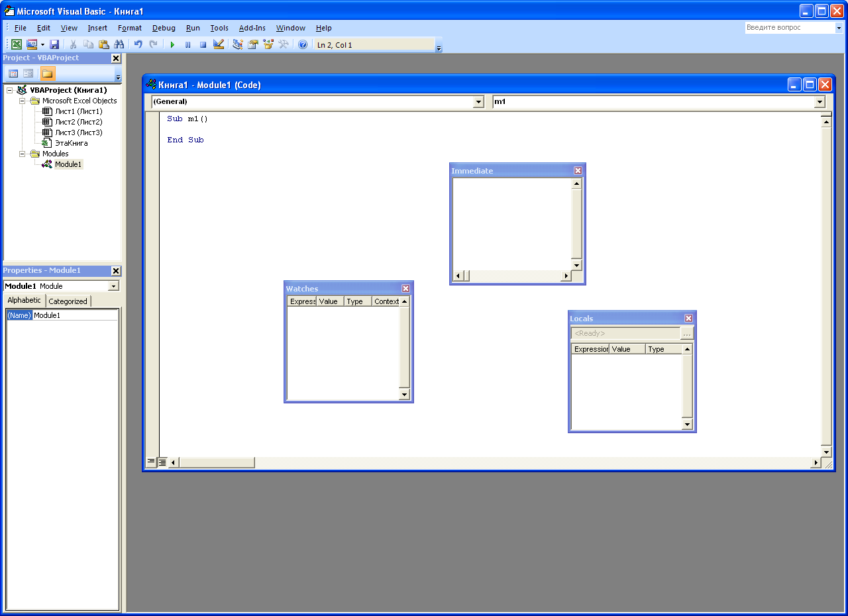Click the Value column header in Watches

point(331,301)
